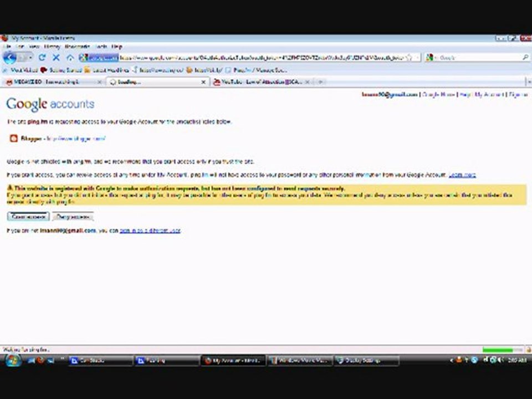This screenshot has width=532, height=399.
Task: Click inside the Google search box
Action: 478,58
